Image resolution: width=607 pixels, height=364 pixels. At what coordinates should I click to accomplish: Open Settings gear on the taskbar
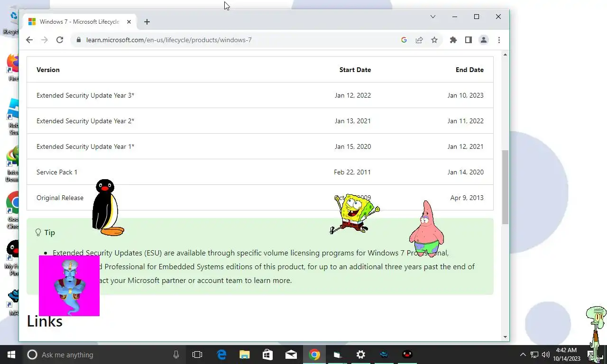pos(361,355)
